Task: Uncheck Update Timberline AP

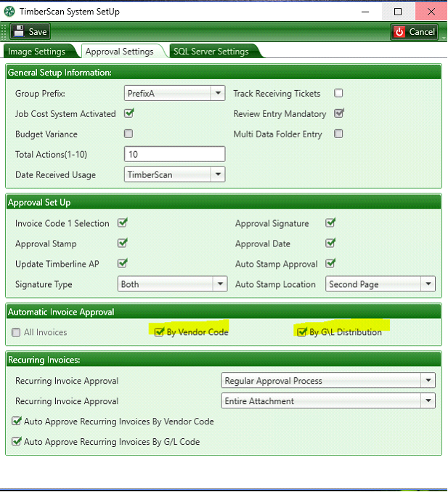Action: tap(122, 263)
